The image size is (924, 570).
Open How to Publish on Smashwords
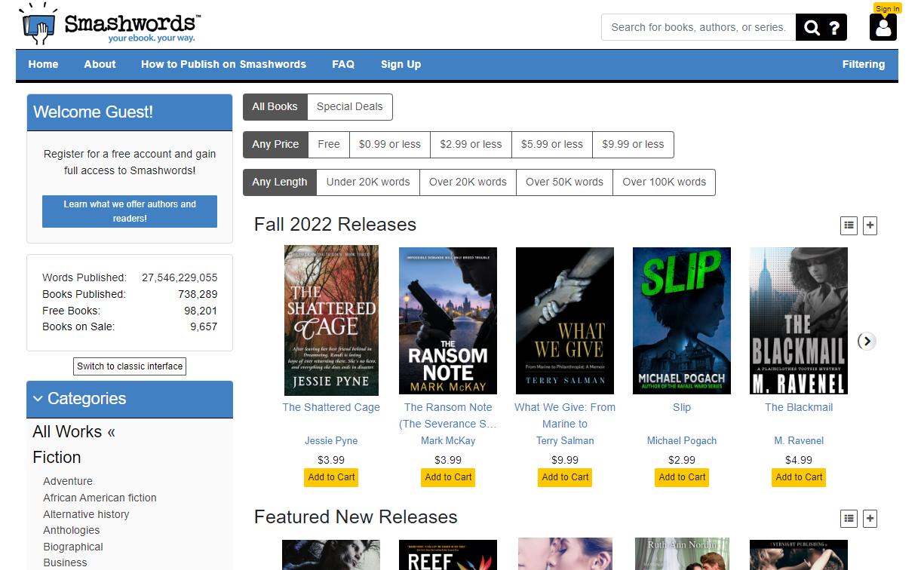point(223,65)
